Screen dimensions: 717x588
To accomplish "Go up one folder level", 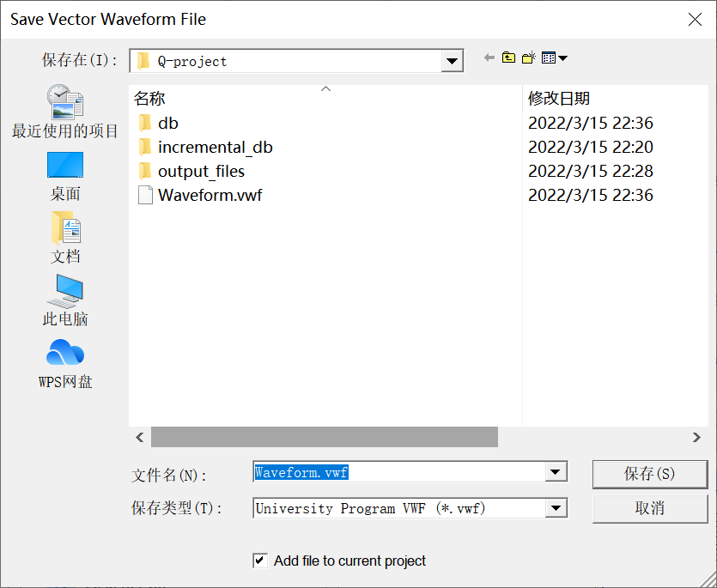I will (x=508, y=58).
